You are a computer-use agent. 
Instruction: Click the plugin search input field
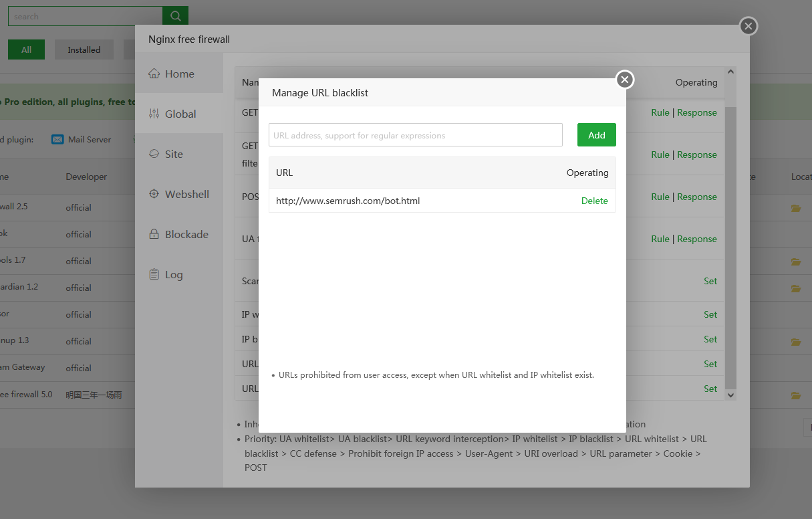click(x=85, y=16)
